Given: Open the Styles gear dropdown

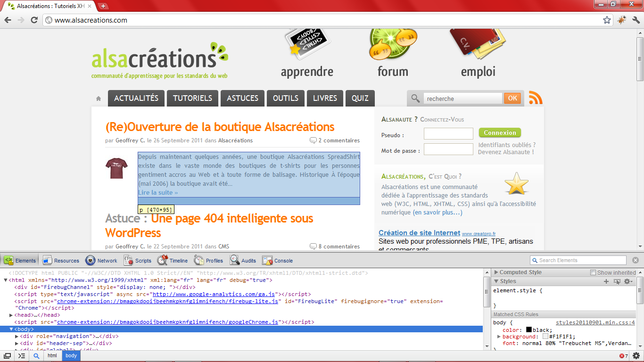Looking at the screenshot, I should point(628,281).
